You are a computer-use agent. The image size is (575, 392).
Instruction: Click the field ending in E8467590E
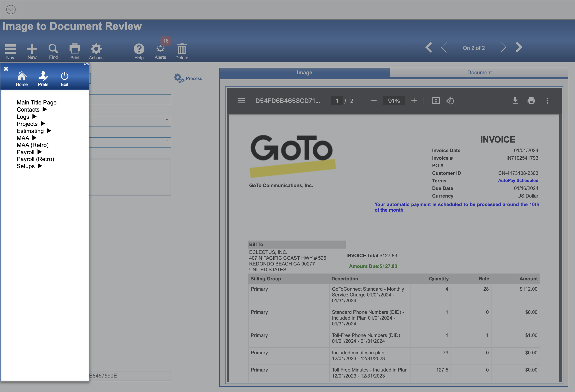130,376
